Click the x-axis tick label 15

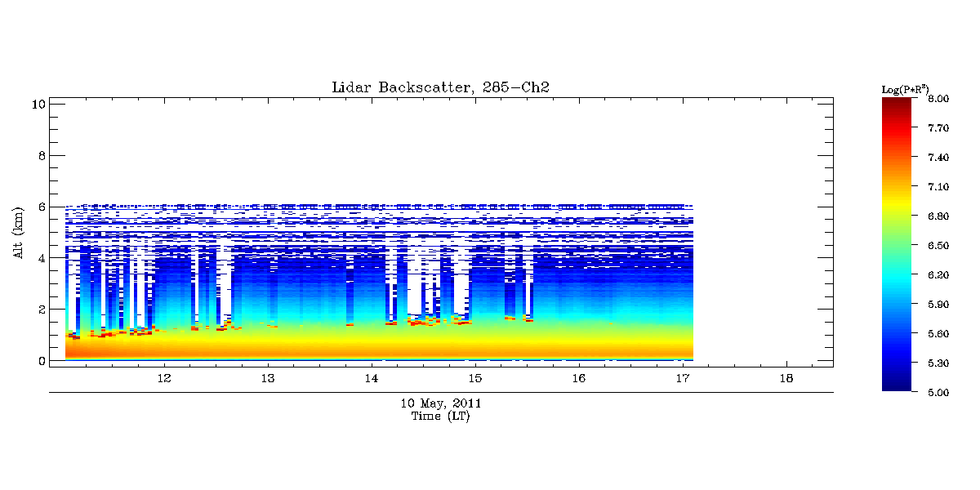point(475,378)
